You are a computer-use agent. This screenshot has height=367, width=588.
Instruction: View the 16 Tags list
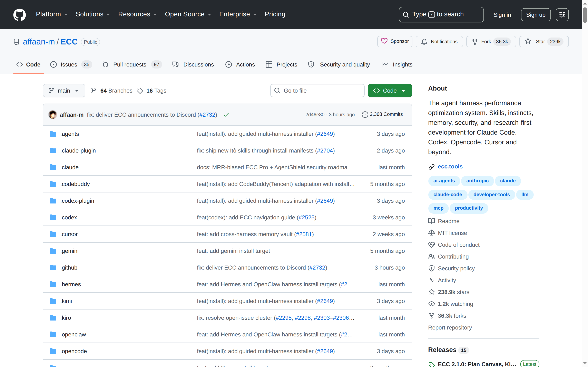pyautogui.click(x=152, y=91)
